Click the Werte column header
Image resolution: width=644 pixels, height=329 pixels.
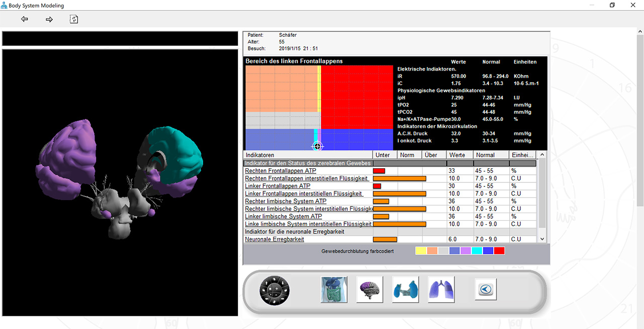click(457, 155)
